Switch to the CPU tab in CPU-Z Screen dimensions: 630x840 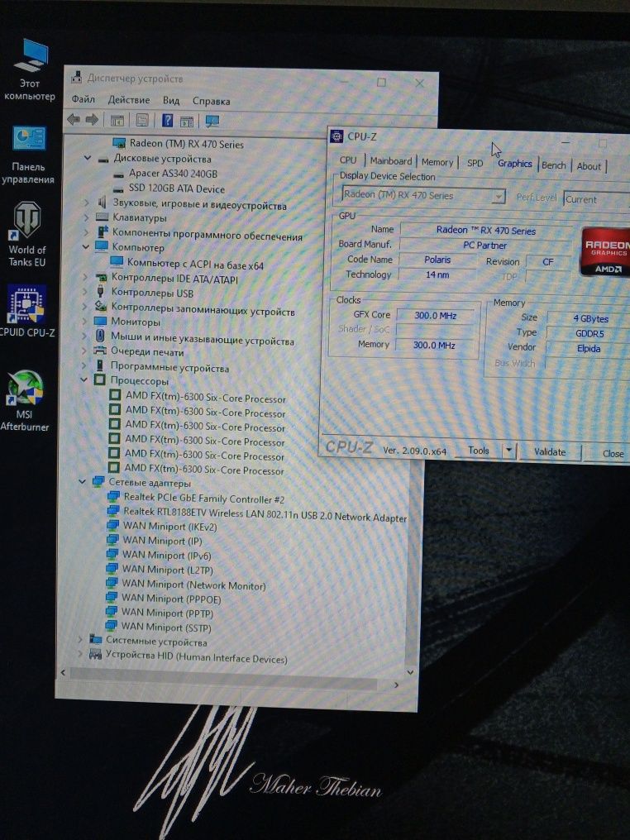[x=348, y=160]
